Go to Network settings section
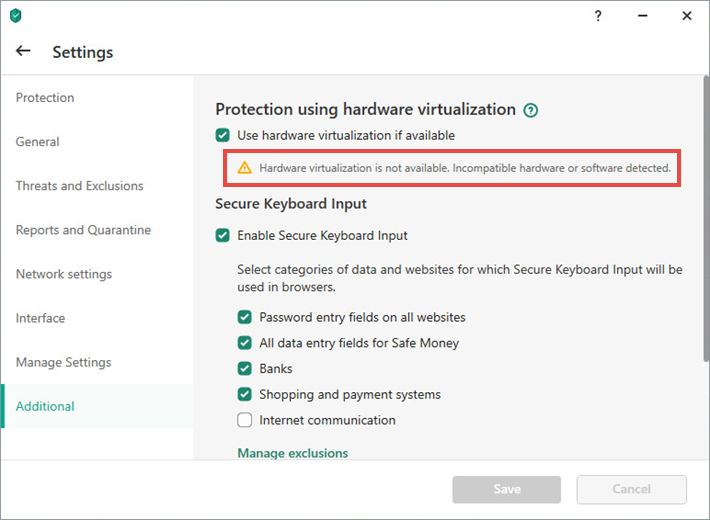 point(63,274)
